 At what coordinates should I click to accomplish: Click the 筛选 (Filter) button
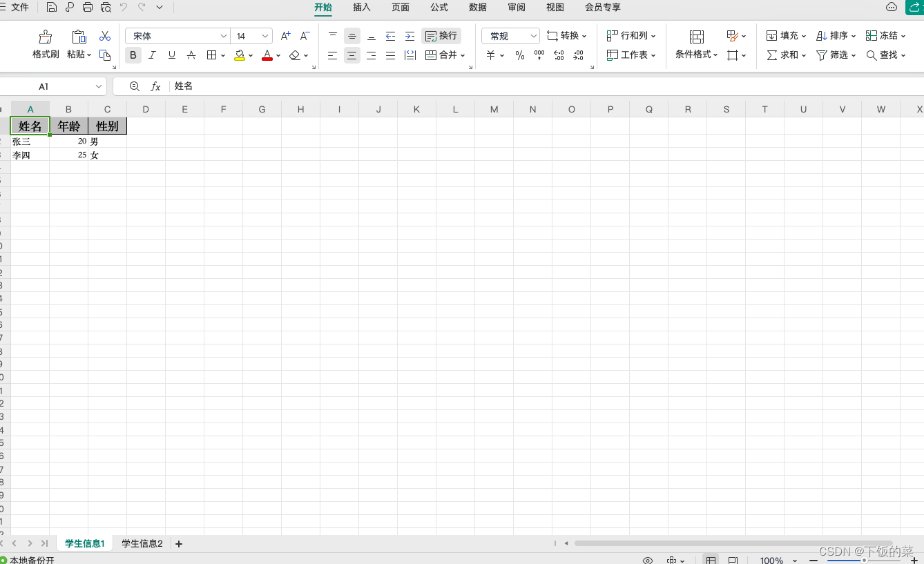click(836, 55)
